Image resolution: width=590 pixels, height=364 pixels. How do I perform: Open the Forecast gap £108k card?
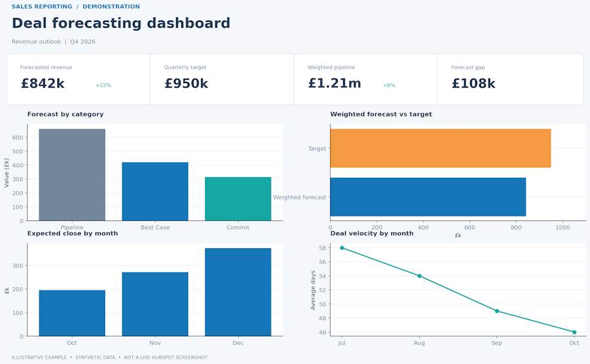point(510,79)
